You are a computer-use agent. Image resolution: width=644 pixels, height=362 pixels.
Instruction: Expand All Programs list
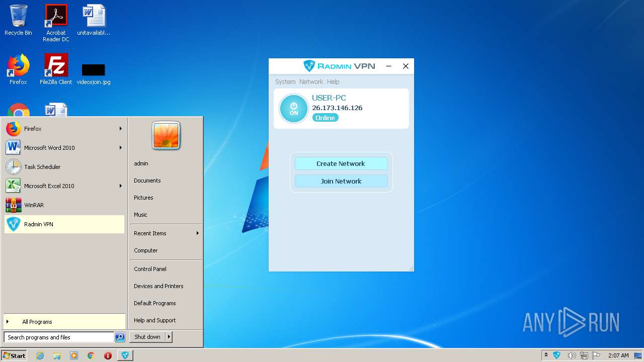click(x=64, y=322)
